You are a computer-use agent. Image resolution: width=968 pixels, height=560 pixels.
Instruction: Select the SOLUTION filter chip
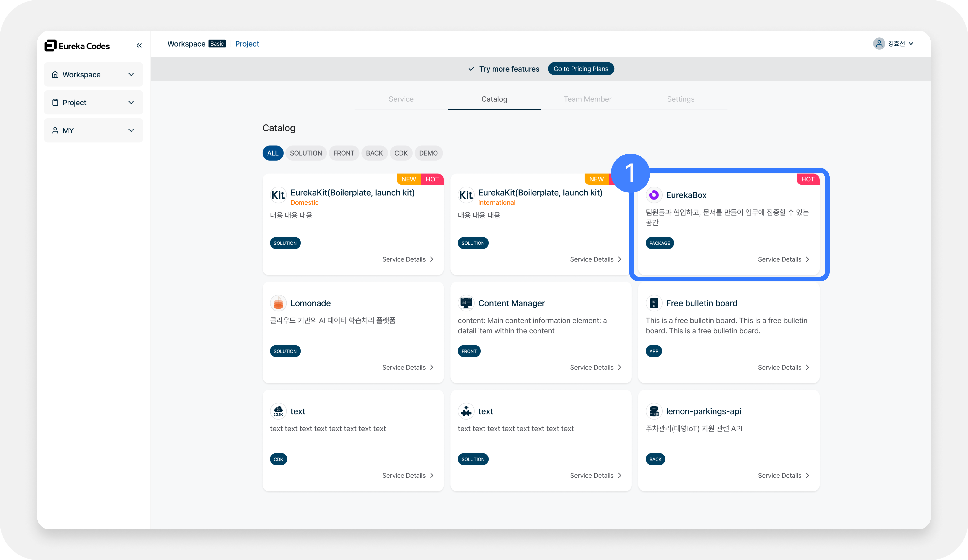[306, 153]
